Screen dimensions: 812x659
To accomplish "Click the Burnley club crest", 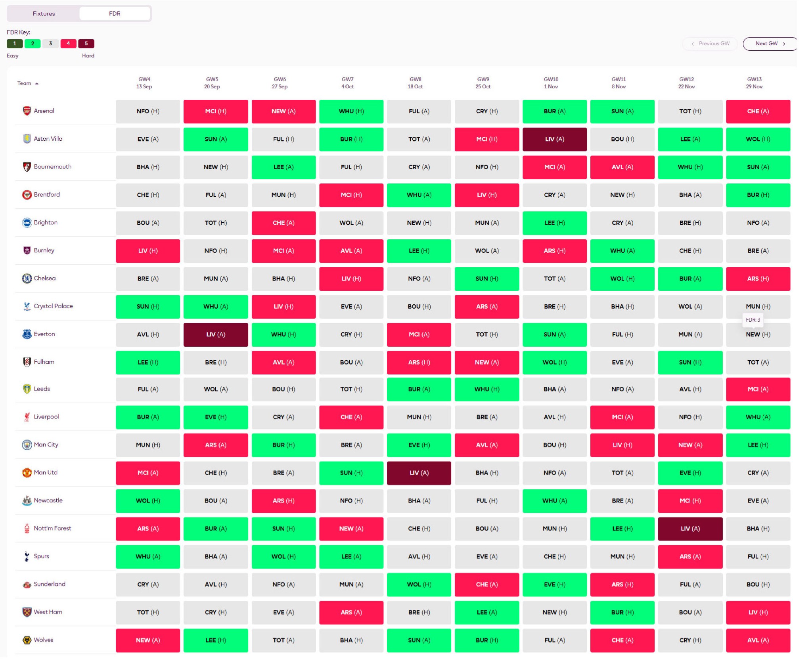I will 27,250.
